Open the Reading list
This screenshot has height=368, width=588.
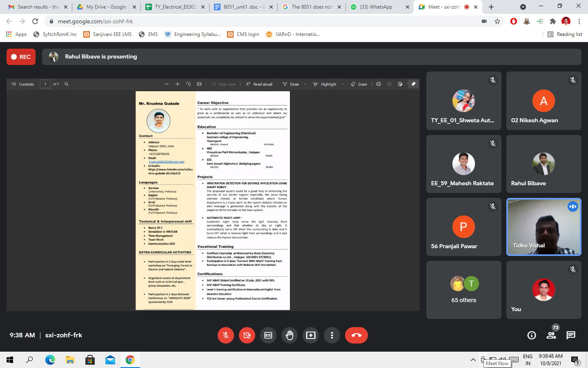pyautogui.click(x=565, y=34)
